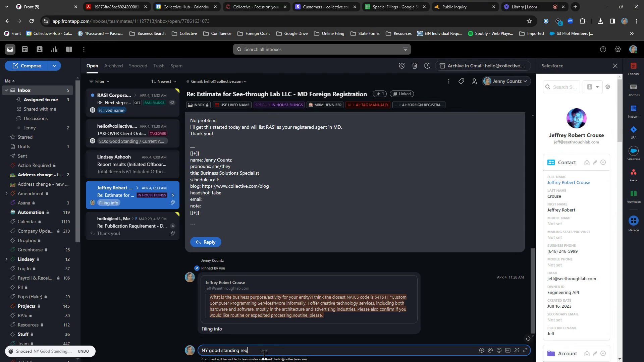Toggle the pinned comments indicator

pos(379,94)
